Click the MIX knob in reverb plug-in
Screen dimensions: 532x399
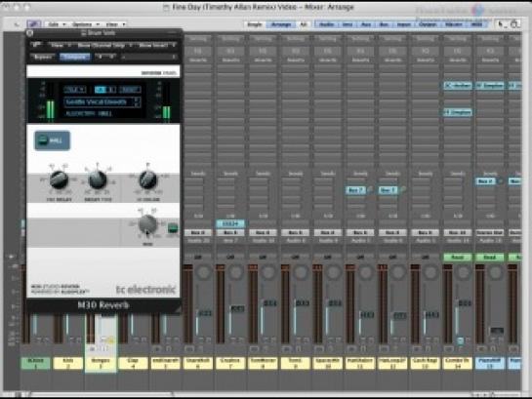tap(148, 224)
